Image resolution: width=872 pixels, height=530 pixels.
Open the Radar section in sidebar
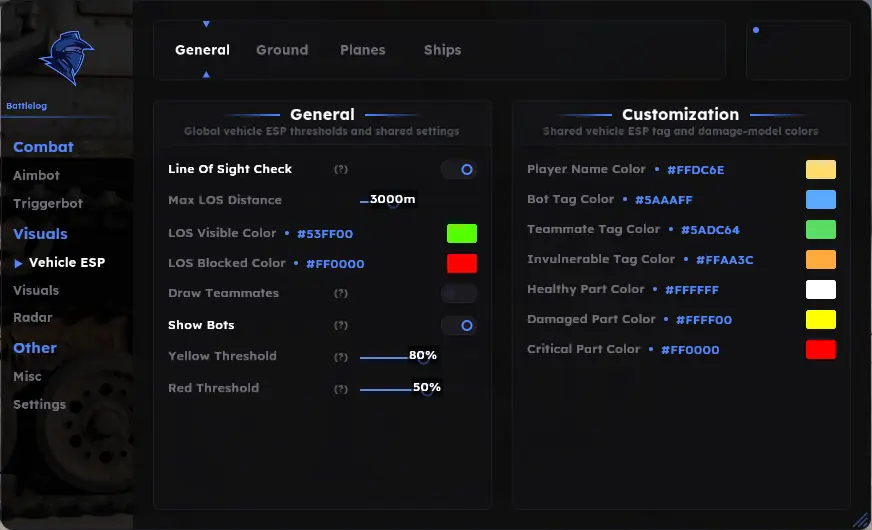click(x=33, y=318)
